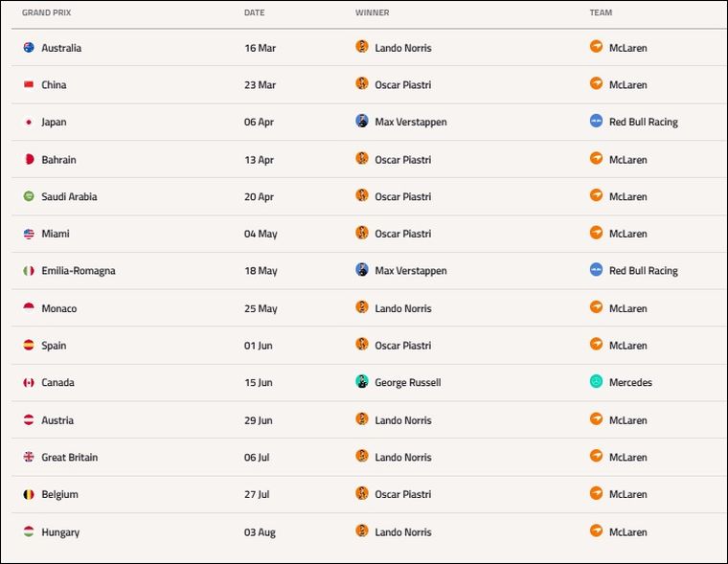
Task: Click the Canada flag icon
Action: pos(29,383)
